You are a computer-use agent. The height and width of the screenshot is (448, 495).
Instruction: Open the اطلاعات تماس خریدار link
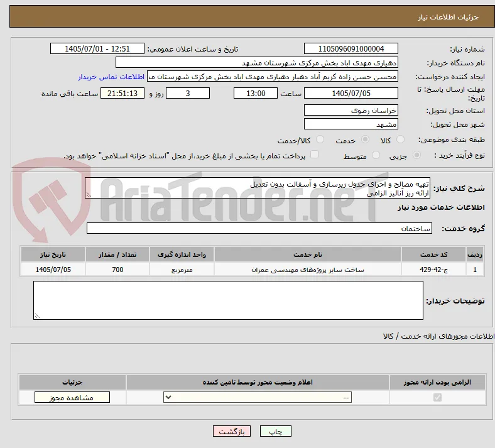coord(111,77)
